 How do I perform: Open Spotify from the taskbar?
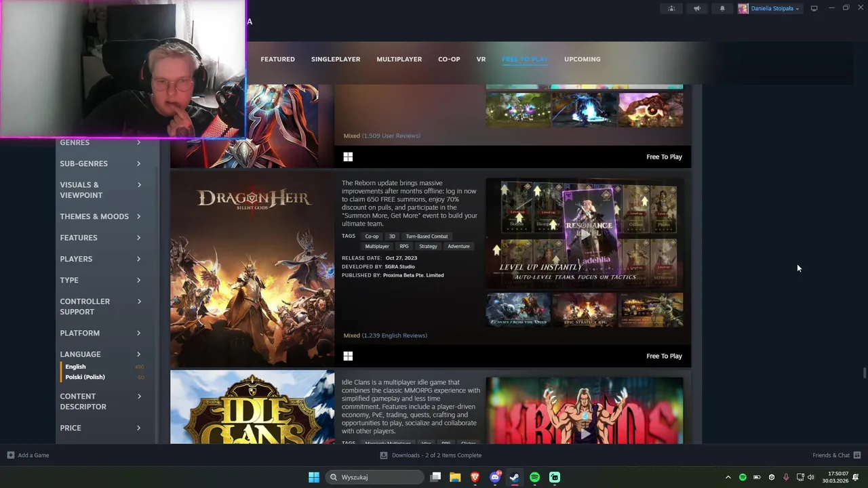534,477
